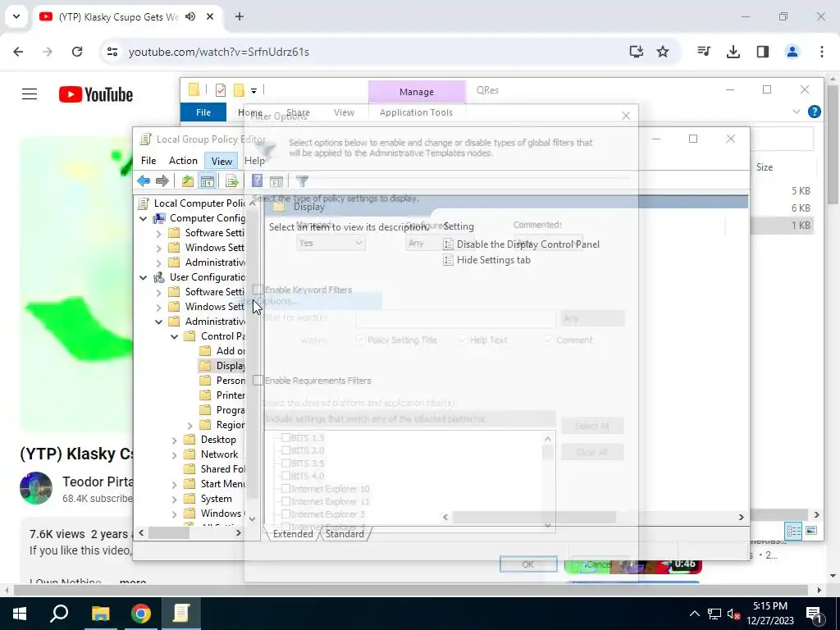
Task: Open Chrome downloads icon
Action: 733,52
